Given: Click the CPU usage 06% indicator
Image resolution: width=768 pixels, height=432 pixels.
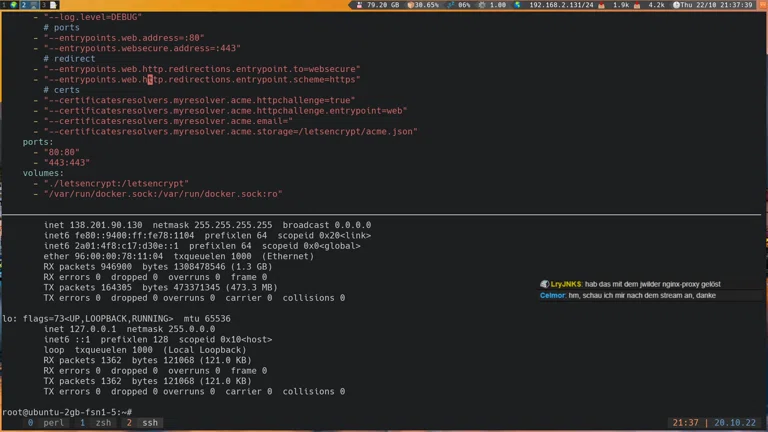Looking at the screenshot, I should [459, 5].
